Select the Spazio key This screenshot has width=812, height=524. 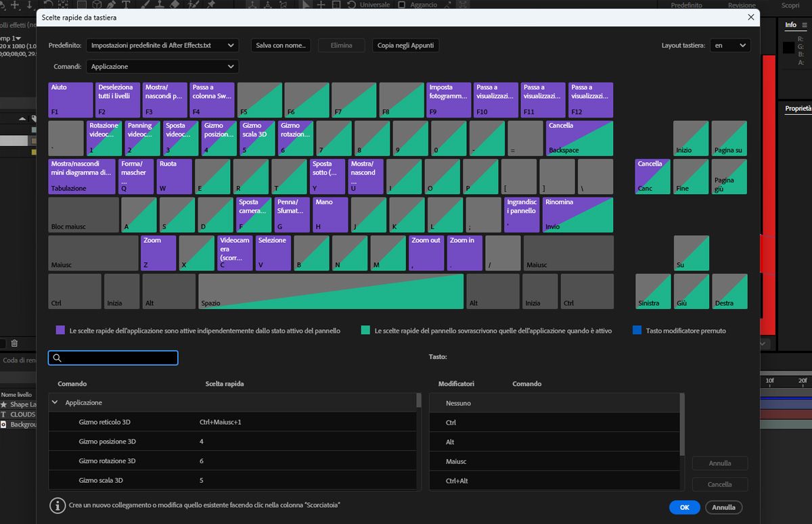tap(331, 291)
